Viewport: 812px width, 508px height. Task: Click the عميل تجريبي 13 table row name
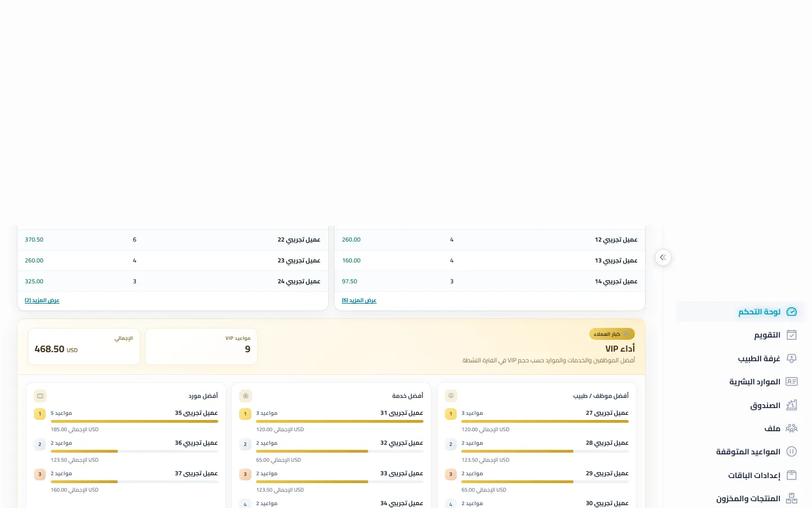tap(616, 261)
